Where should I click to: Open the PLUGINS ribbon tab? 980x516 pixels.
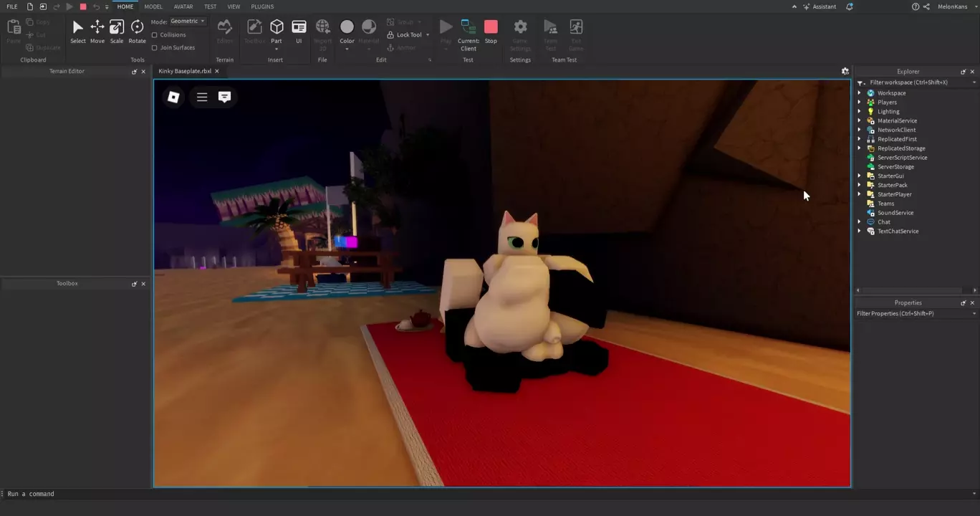pyautogui.click(x=262, y=6)
